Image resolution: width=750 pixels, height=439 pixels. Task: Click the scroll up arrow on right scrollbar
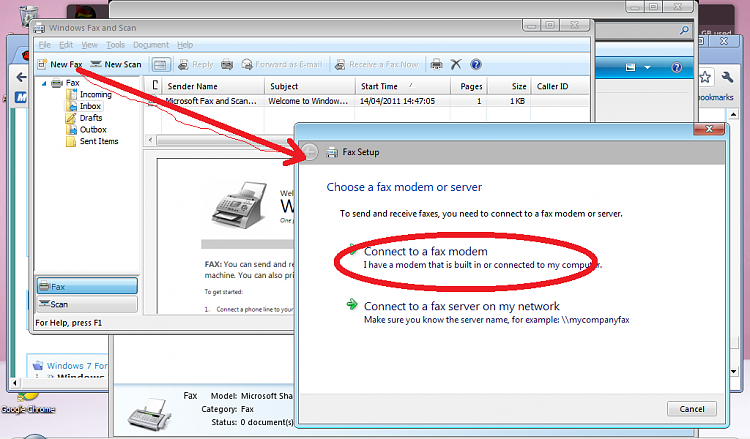point(734,114)
